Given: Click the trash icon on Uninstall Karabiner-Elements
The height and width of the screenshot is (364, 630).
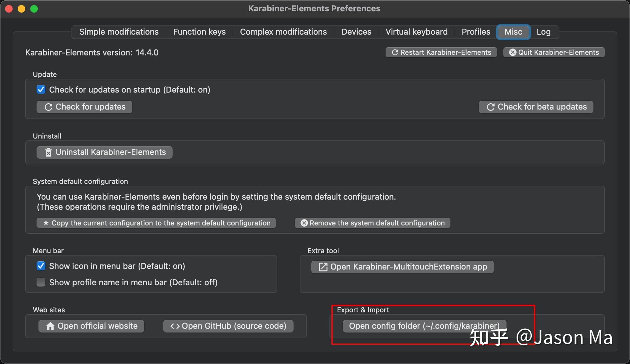Looking at the screenshot, I should 48,153.
